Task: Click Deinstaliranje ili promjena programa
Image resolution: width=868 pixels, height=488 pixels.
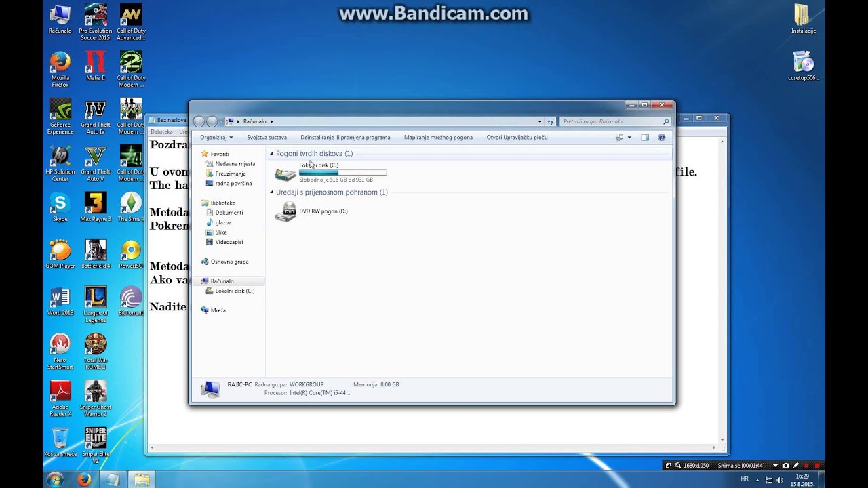Action: [x=345, y=137]
